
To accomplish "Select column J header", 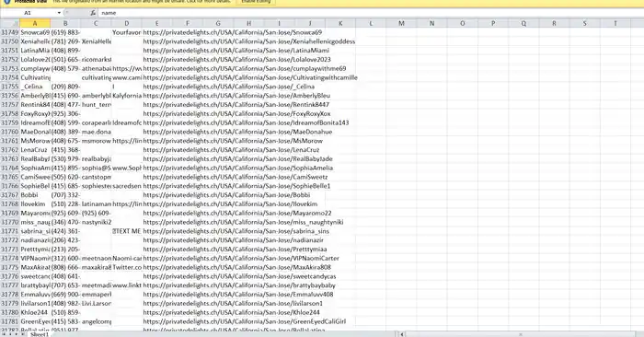I will coord(310,23).
